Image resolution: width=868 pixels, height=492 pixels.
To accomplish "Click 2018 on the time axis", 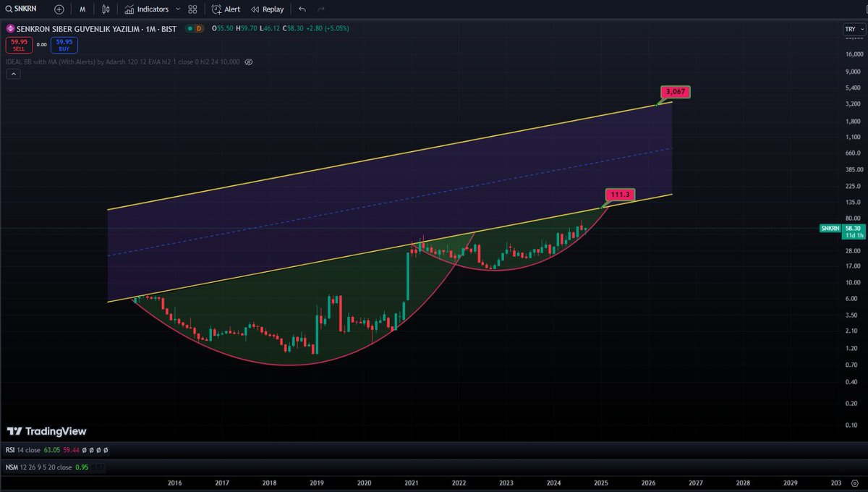I will (269, 483).
